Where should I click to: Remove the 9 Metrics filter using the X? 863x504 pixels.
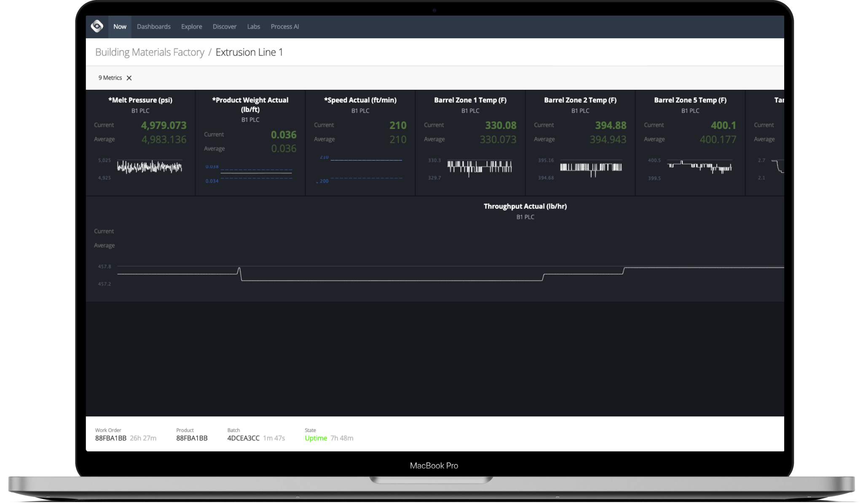129,78
